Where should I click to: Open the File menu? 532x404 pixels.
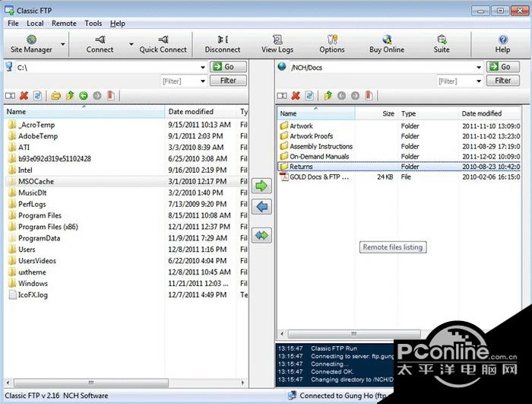[x=13, y=24]
